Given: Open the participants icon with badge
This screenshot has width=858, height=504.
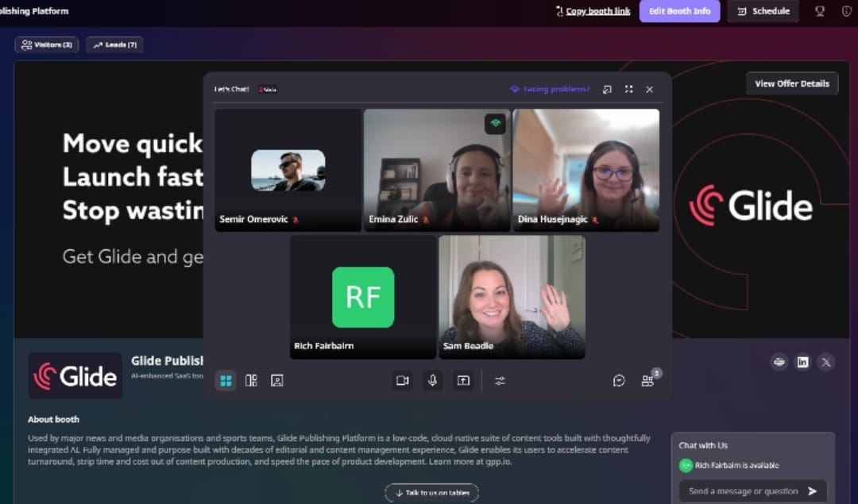Looking at the screenshot, I should point(648,379).
